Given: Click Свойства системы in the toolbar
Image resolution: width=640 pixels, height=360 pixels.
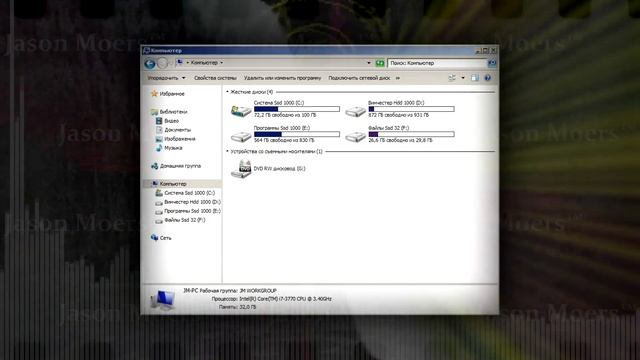Looking at the screenshot, I should coord(215,78).
